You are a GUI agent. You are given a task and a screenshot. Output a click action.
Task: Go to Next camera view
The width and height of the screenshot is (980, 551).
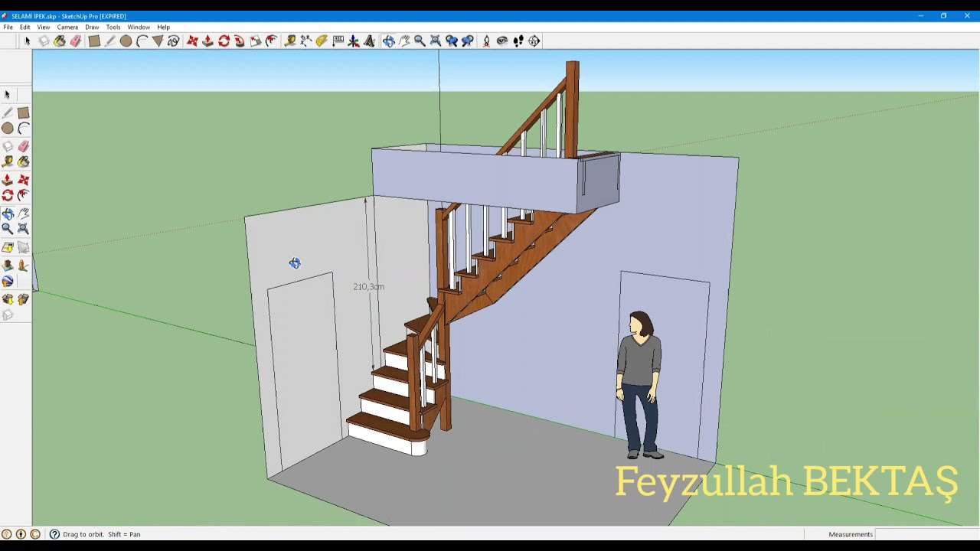467,41
